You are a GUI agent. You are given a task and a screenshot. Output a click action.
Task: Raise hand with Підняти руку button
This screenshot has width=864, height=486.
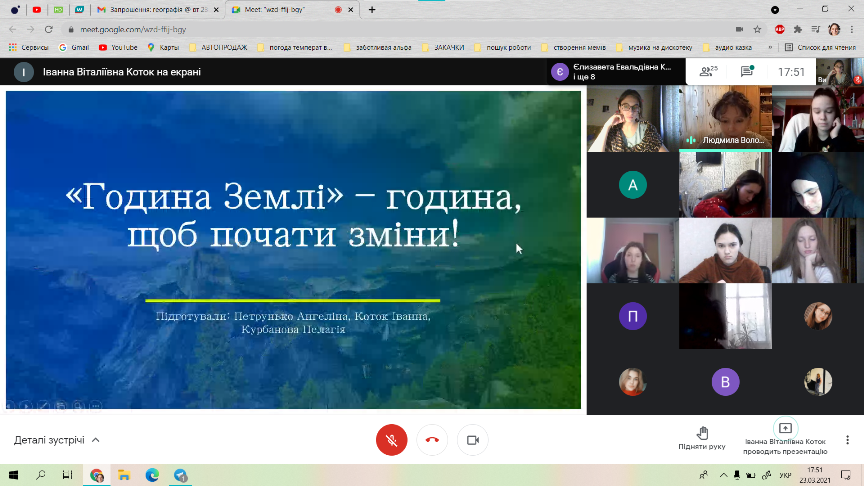701,437
